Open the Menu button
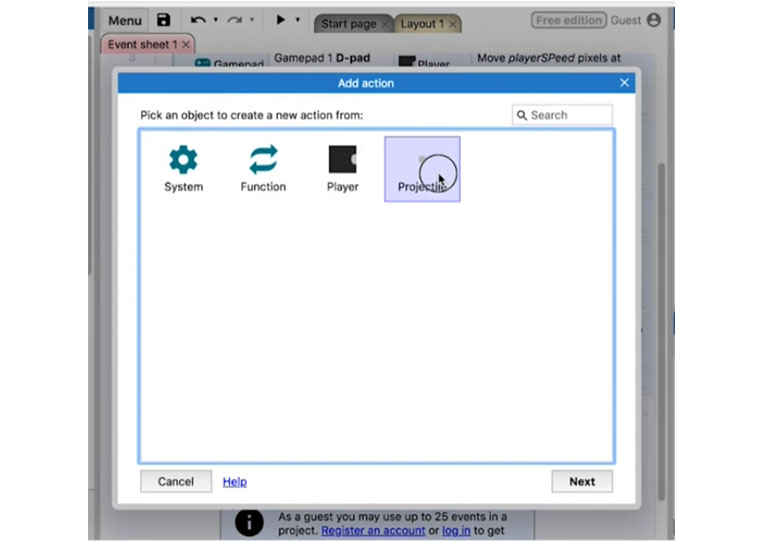 tap(125, 20)
